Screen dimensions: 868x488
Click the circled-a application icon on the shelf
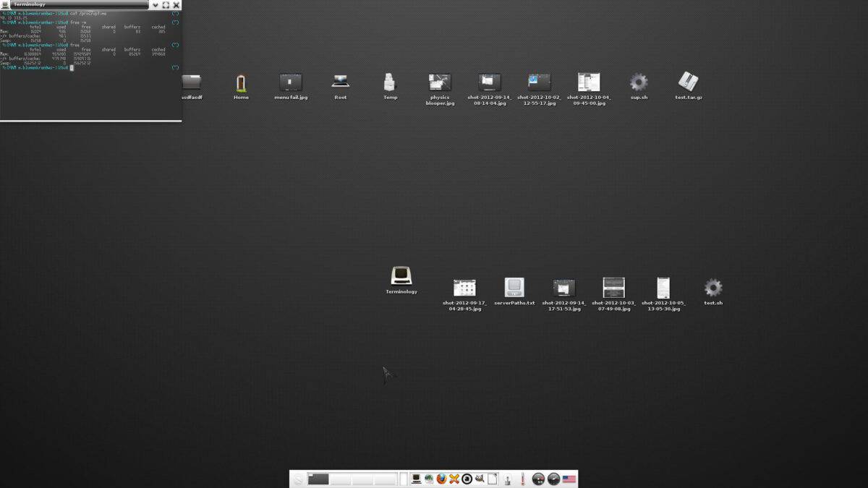click(x=467, y=478)
